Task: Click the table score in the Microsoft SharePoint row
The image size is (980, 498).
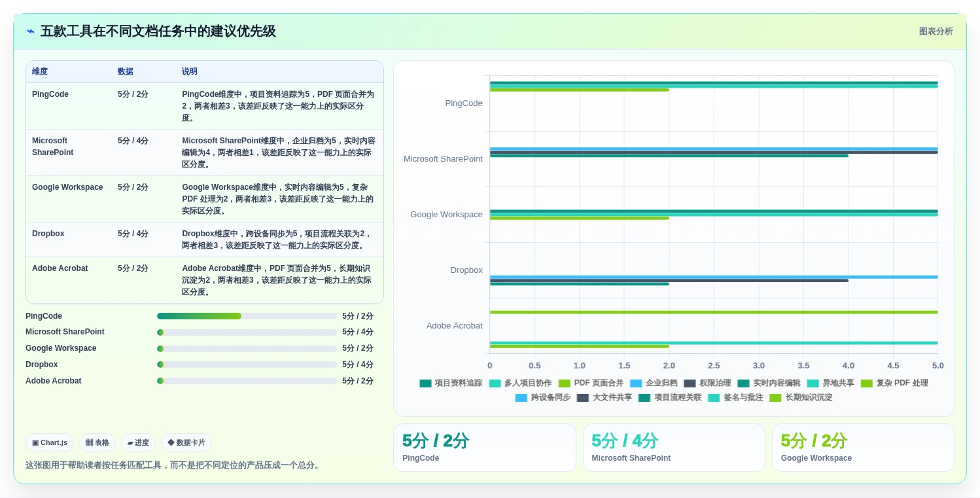Action: (133, 141)
